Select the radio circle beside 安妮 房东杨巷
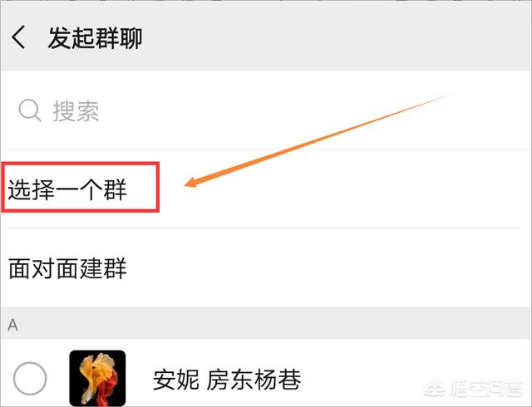Screen dimensions: 532x407 pyautogui.click(x=30, y=378)
